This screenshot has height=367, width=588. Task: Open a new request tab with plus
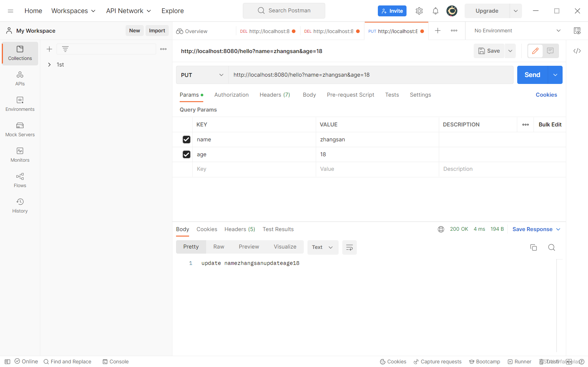pos(438,31)
